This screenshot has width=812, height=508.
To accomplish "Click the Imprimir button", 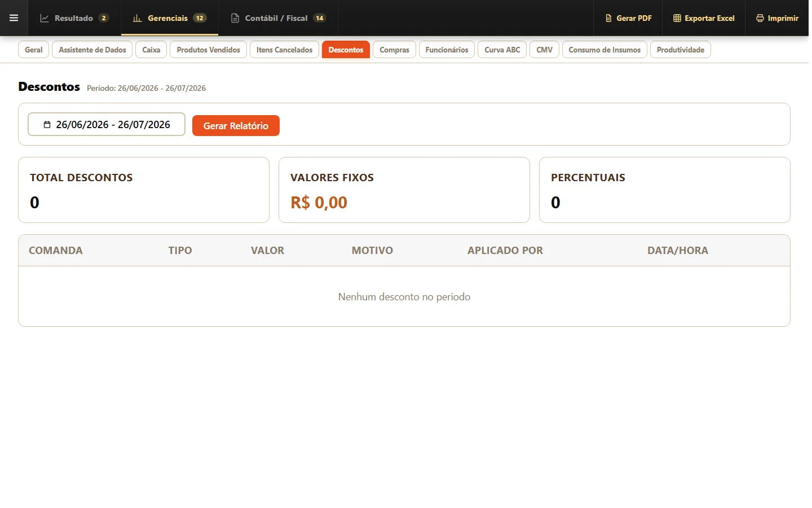I will click(x=777, y=18).
